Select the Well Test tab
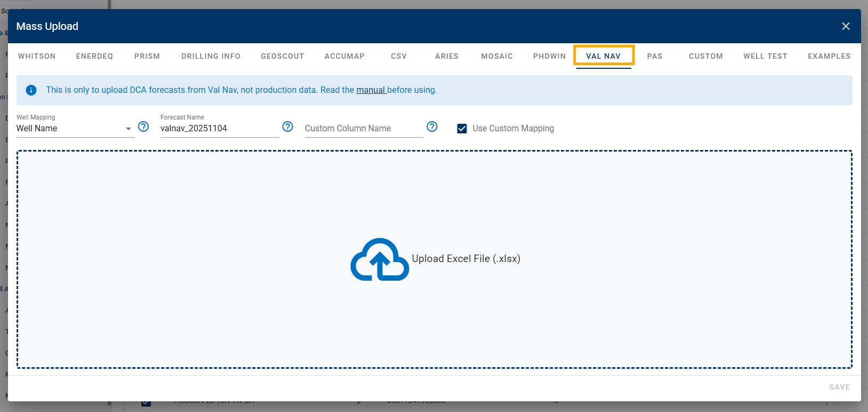 [765, 56]
